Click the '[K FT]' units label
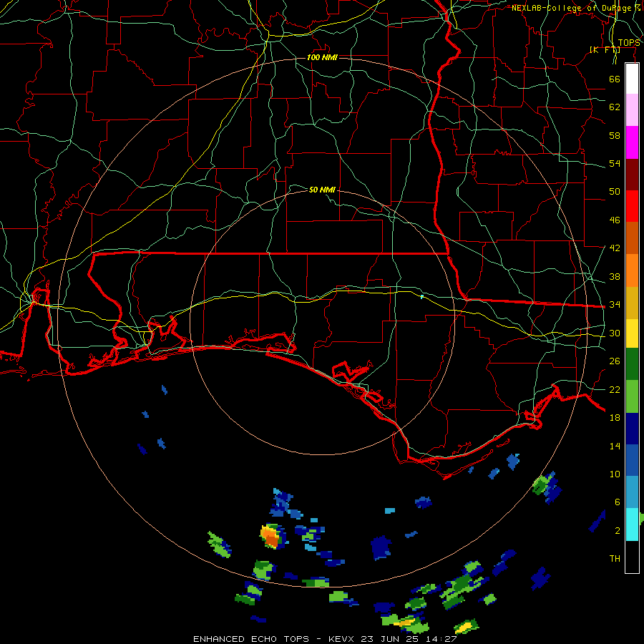The image size is (644, 644). click(x=605, y=49)
